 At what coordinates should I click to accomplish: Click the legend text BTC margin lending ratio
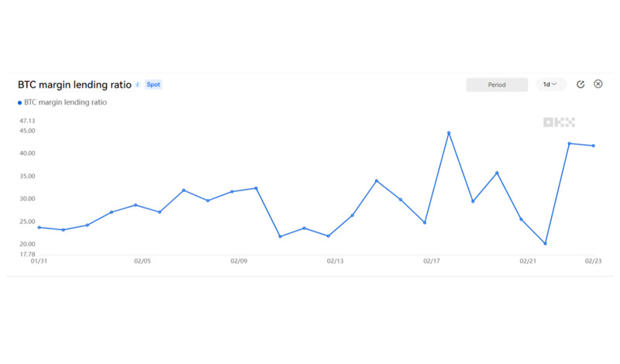pos(66,102)
